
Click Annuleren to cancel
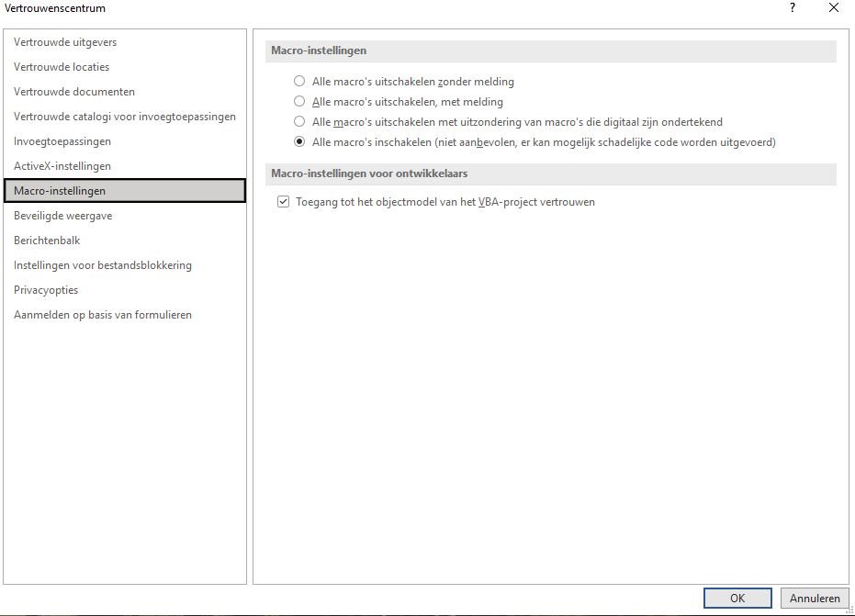[815, 598]
